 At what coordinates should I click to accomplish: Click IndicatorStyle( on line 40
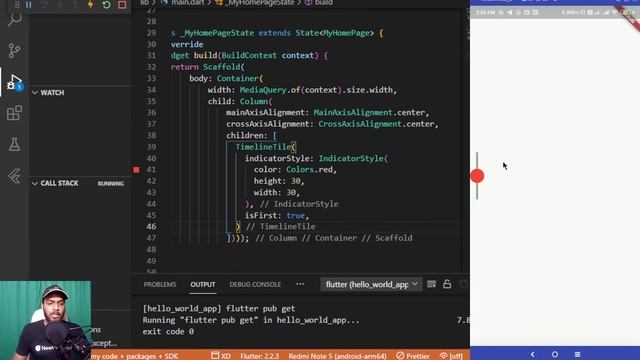[x=353, y=158]
